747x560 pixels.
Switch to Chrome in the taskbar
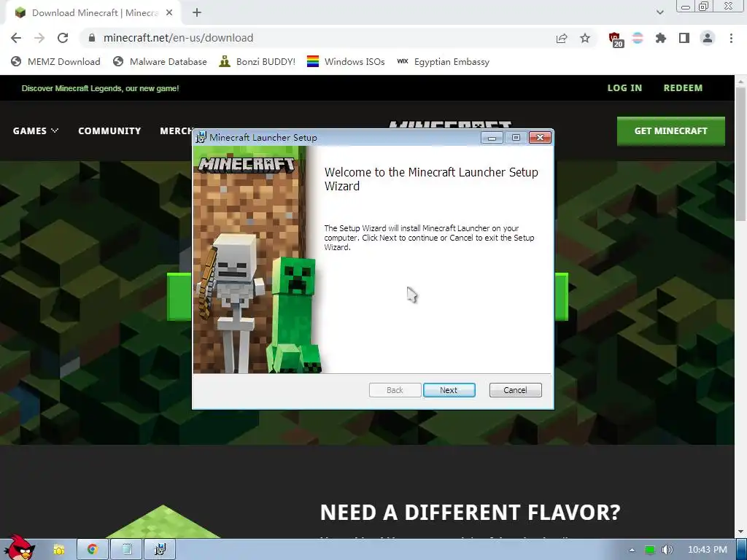pyautogui.click(x=92, y=550)
